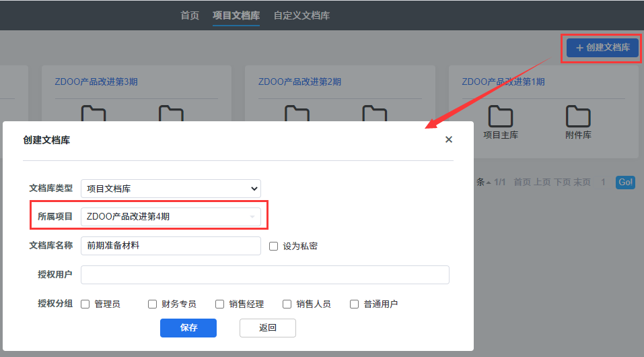Check the 普通用户 checkbox

click(355, 304)
